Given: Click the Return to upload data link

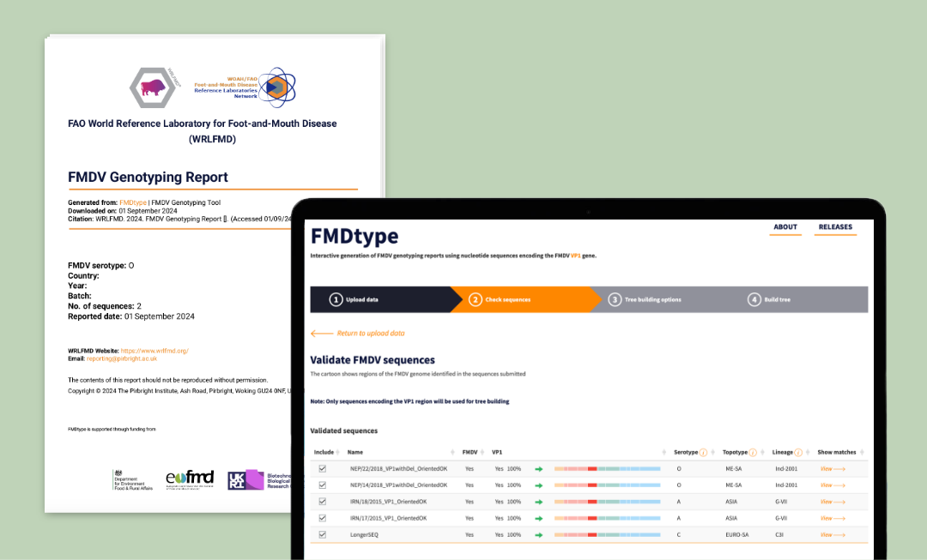Looking at the screenshot, I should (x=371, y=334).
